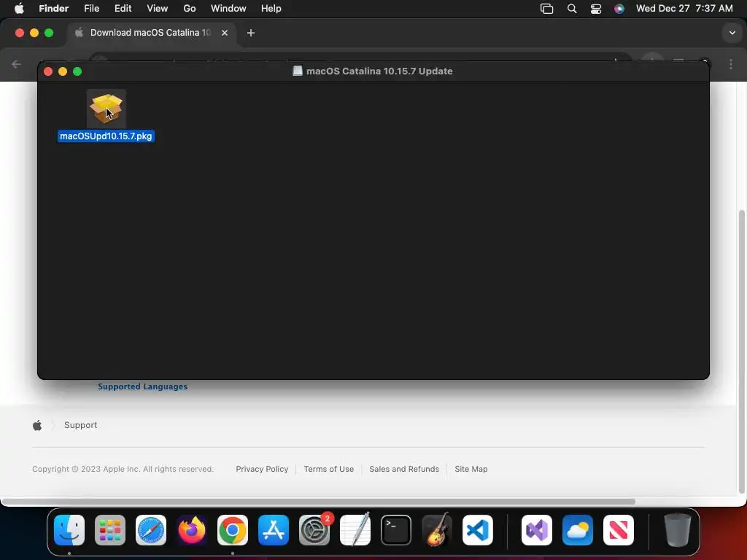747x560 pixels.
Task: Expand the Chrome tab search dropdown
Action: (x=732, y=33)
